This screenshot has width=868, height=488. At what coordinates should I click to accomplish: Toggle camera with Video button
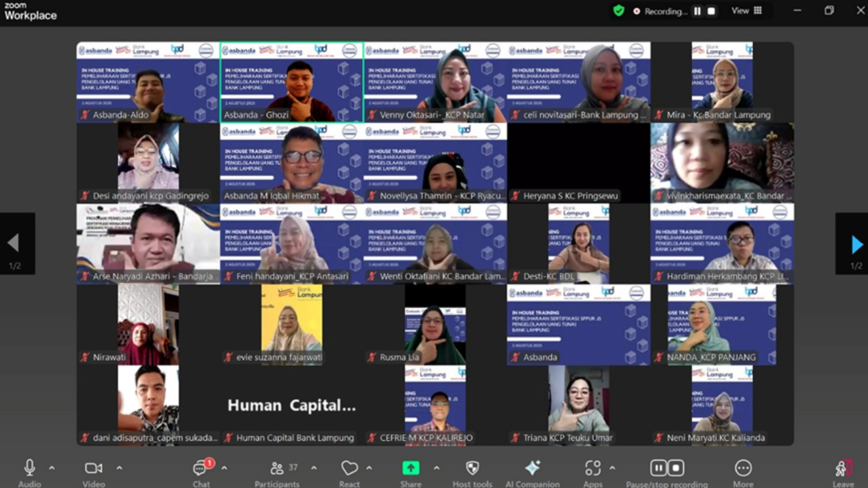point(94,469)
